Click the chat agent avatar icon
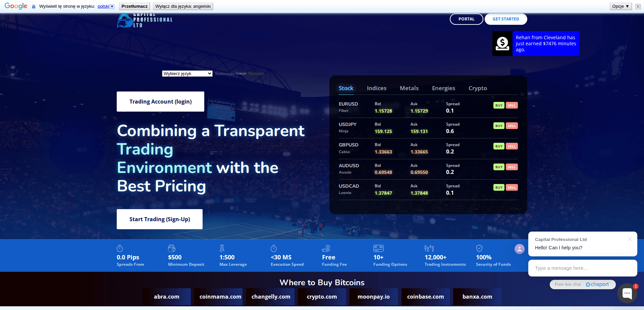The width and height of the screenshot is (644, 310). coord(519,249)
